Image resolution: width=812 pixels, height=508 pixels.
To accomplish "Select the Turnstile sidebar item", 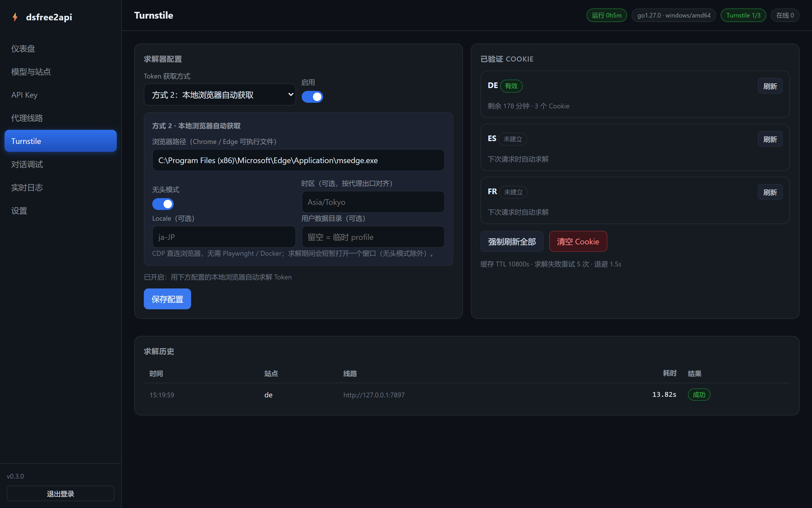I will click(x=60, y=141).
